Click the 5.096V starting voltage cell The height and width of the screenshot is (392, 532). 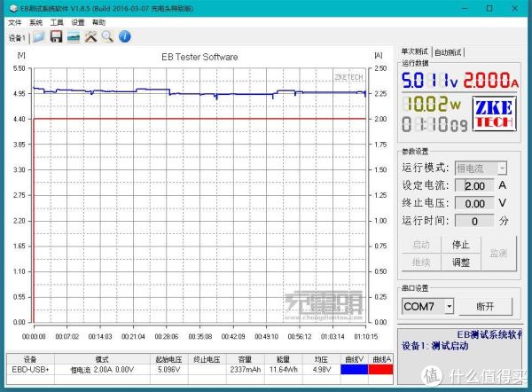169,369
